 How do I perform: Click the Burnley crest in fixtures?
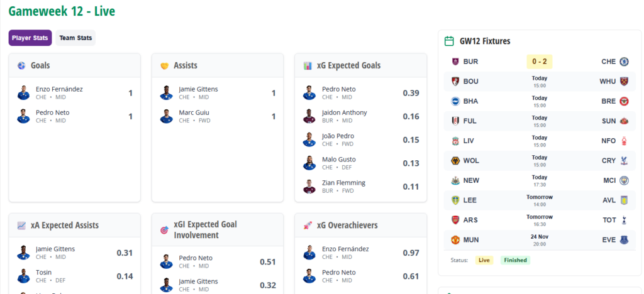pyautogui.click(x=455, y=62)
